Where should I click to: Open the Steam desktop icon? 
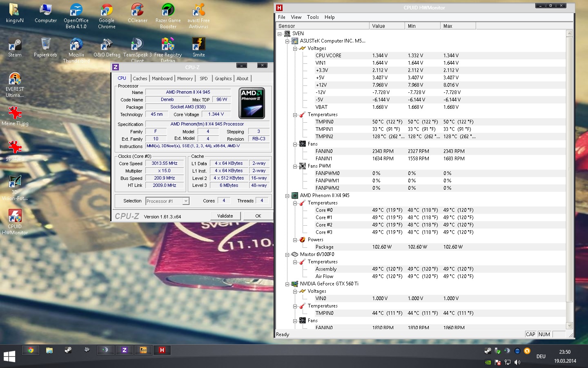coord(15,47)
